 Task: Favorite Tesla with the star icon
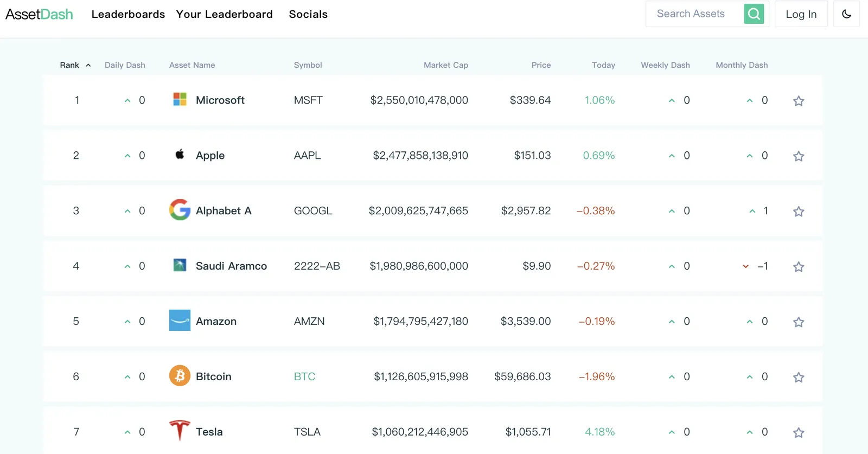[x=799, y=433]
